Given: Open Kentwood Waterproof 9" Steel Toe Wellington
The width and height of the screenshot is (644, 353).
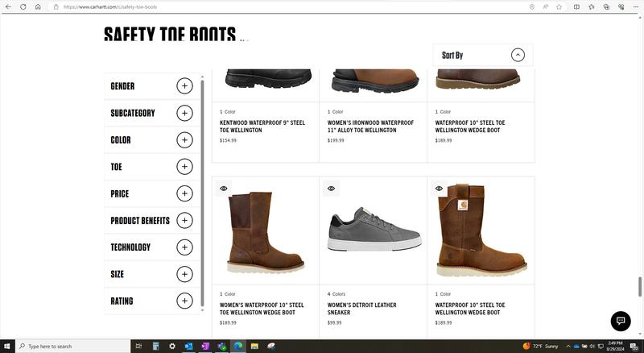Looking at the screenshot, I should click(262, 127).
